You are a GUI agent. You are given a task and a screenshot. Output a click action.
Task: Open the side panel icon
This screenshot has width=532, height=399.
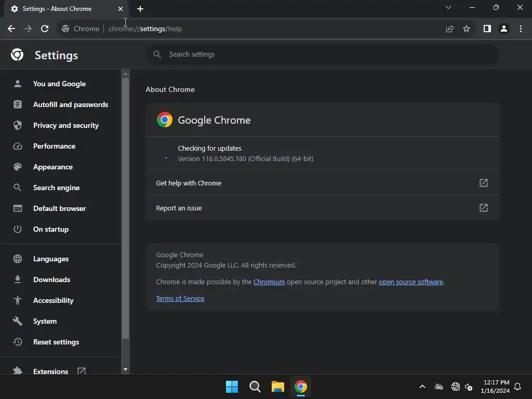[487, 29]
